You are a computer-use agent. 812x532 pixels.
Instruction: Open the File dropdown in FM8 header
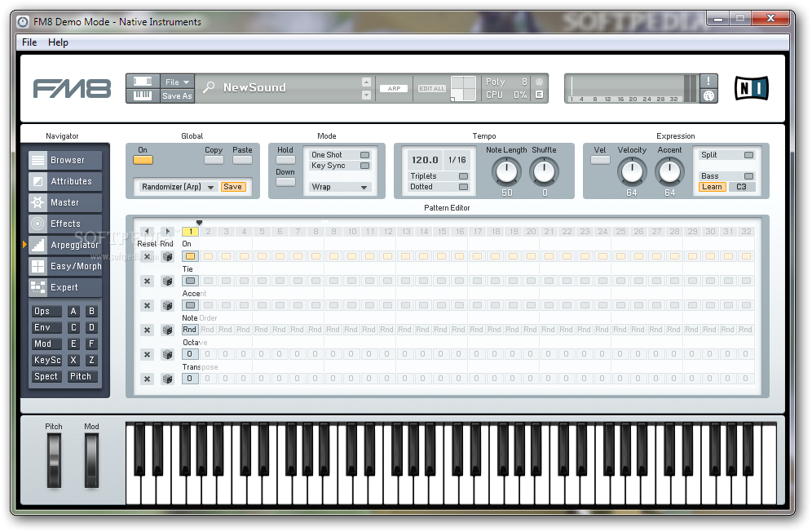(177, 82)
